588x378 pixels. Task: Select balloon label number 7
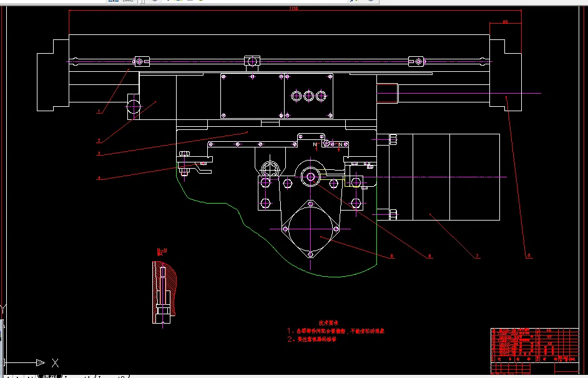[x=477, y=256]
